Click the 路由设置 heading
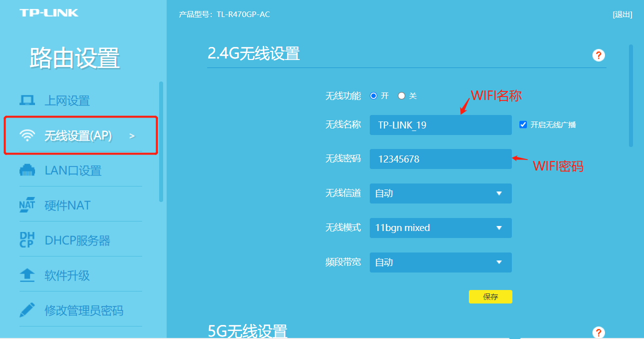This screenshot has width=644, height=339. coord(75,58)
